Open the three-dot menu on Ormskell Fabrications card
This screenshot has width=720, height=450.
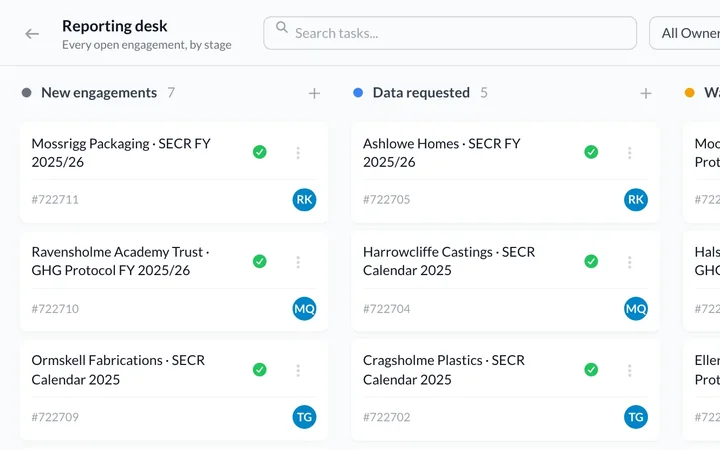[298, 371]
